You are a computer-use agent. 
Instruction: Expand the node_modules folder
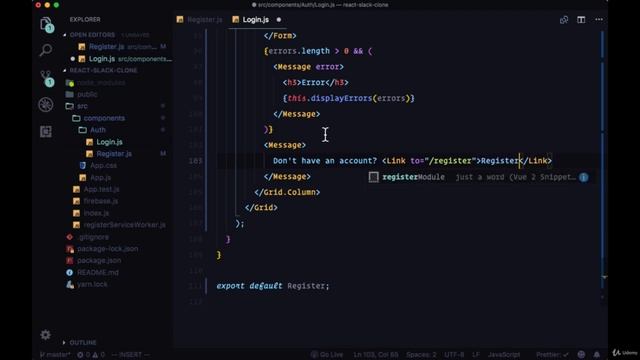pos(101,82)
